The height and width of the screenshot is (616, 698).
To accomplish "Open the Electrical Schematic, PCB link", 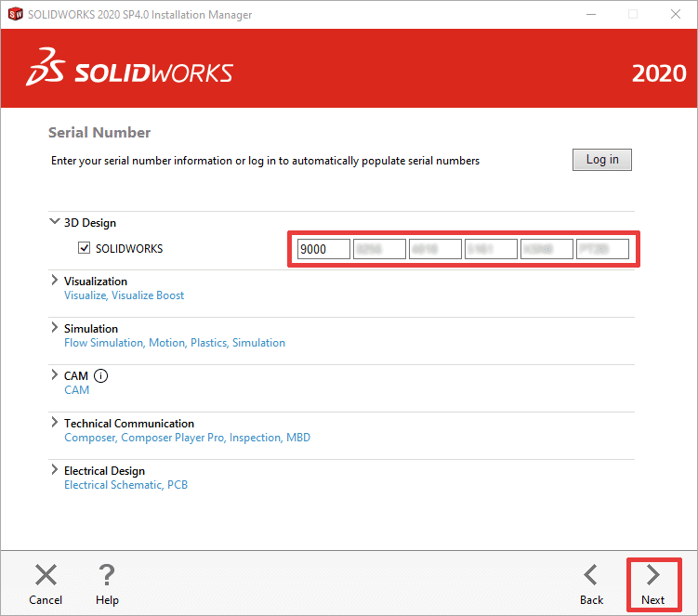I will (126, 485).
